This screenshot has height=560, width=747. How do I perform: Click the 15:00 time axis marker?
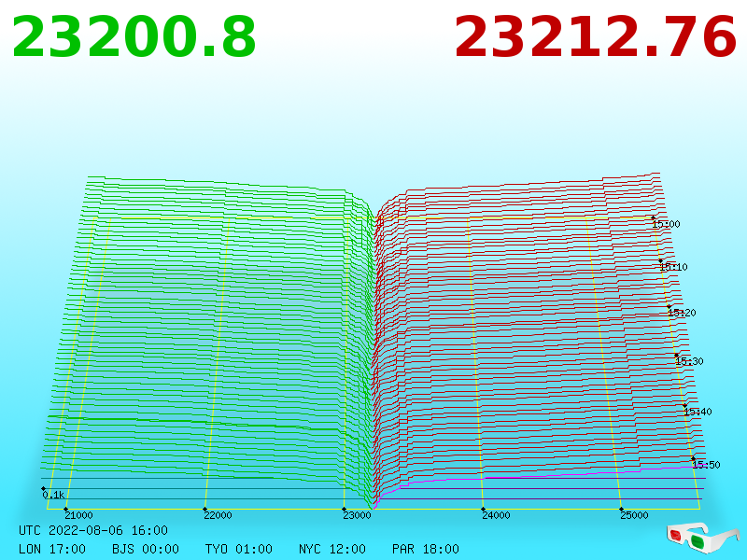666,224
